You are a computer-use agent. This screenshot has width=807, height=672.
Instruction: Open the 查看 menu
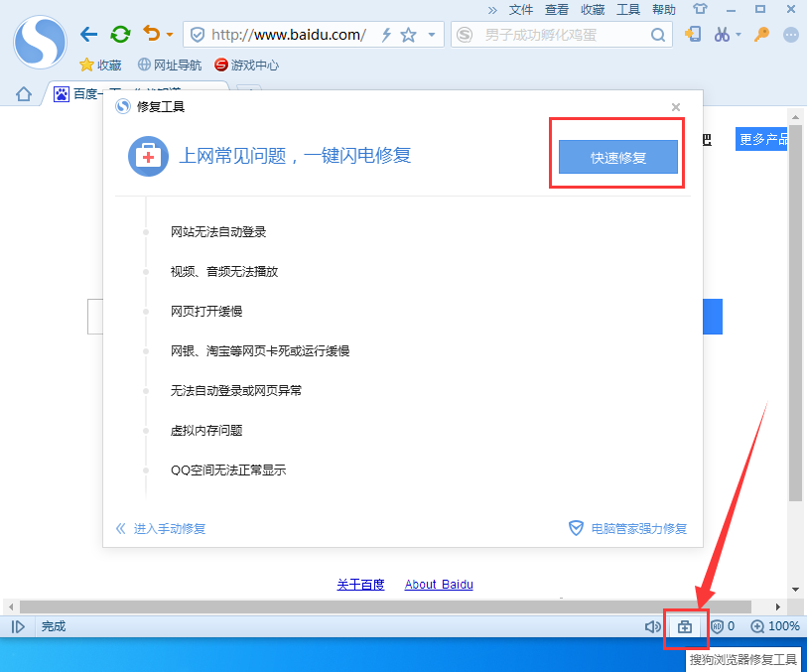click(x=556, y=10)
